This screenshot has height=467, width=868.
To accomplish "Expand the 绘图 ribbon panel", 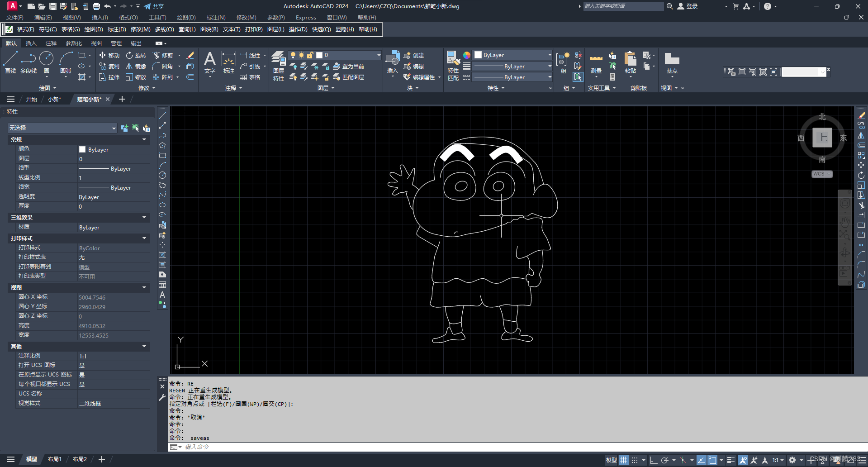I will click(47, 88).
